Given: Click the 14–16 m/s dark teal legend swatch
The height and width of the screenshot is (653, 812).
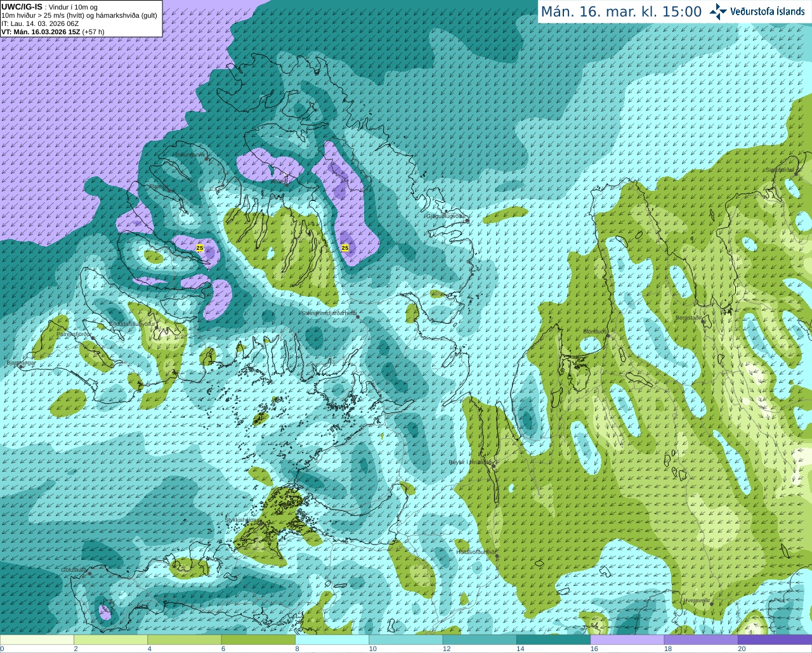Looking at the screenshot, I should pyautogui.click(x=553, y=640).
